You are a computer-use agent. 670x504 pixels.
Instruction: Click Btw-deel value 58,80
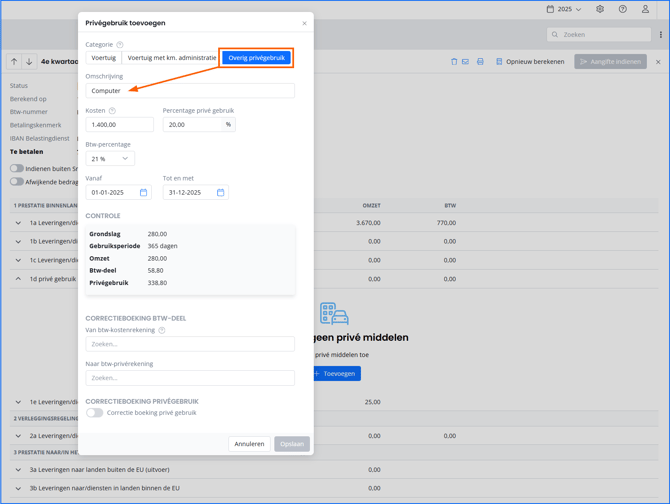pyautogui.click(x=156, y=270)
